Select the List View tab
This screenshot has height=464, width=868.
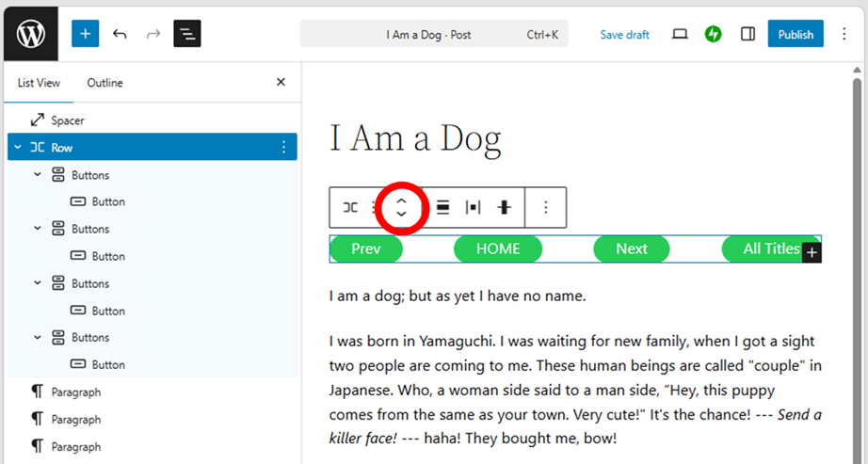(39, 83)
